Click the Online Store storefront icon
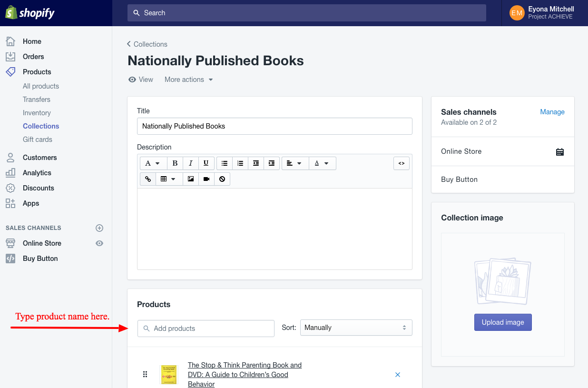588x388 pixels. click(10, 243)
